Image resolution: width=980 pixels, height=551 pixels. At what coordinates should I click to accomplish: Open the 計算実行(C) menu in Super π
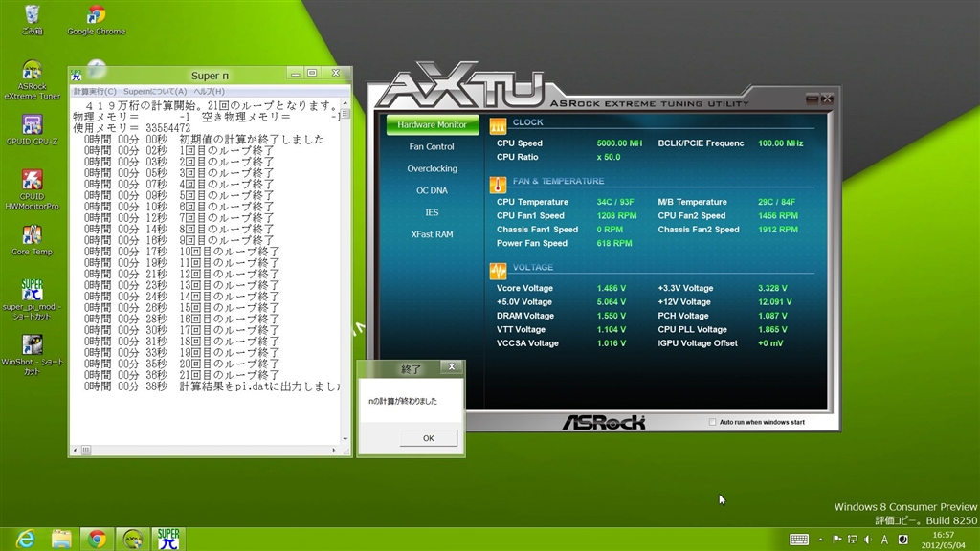click(x=95, y=91)
